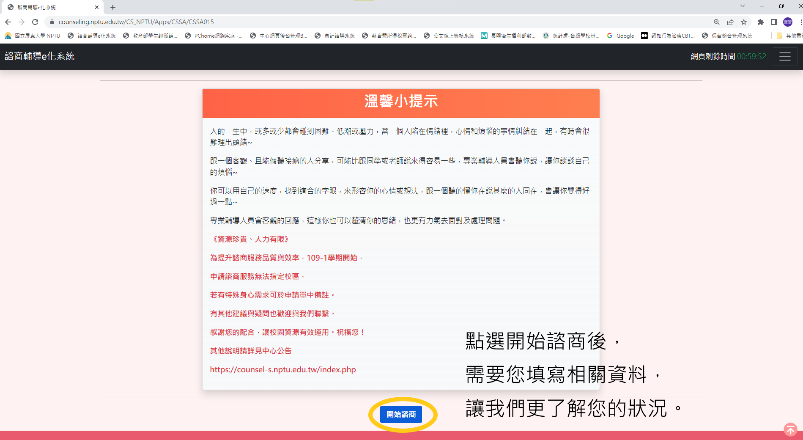Open the Google bookmark
Viewport: 803px width, 440px height.
(621, 36)
